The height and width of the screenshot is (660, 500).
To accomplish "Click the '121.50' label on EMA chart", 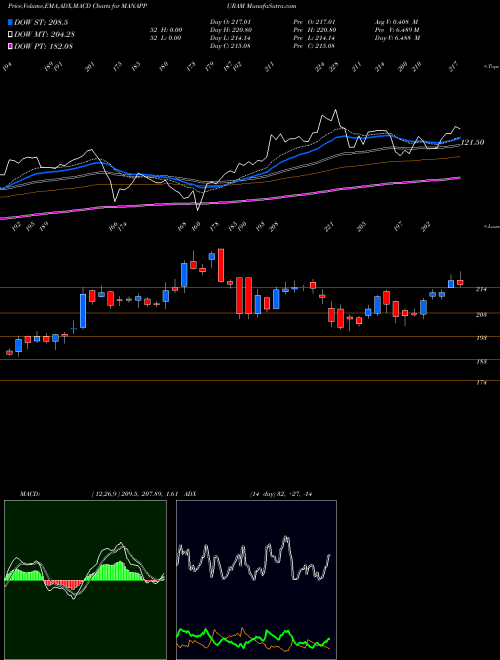I will tap(473, 143).
